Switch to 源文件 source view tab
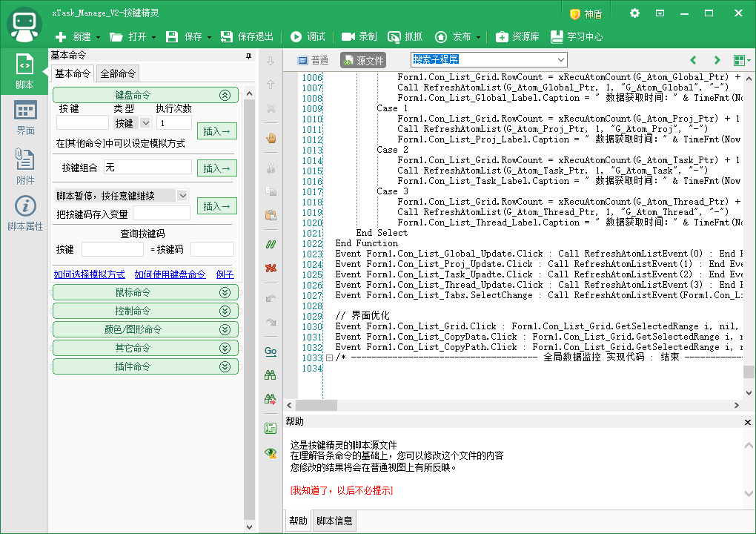This screenshot has height=534, width=756. click(x=363, y=60)
